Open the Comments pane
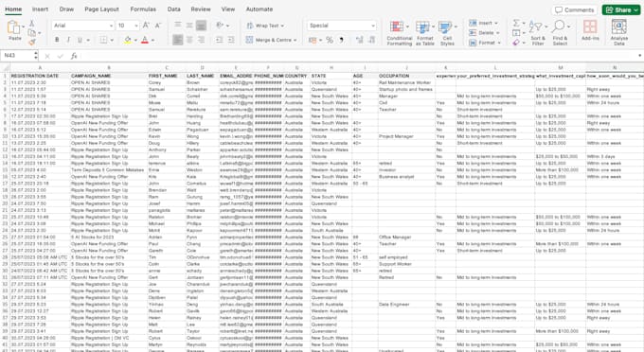Image resolution: width=644 pixels, height=352 pixels. (575, 9)
